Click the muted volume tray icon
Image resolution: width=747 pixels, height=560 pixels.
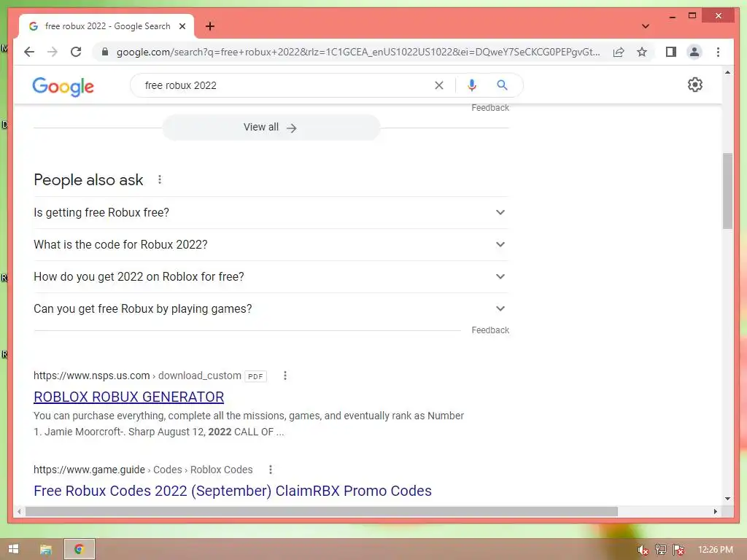click(x=643, y=550)
